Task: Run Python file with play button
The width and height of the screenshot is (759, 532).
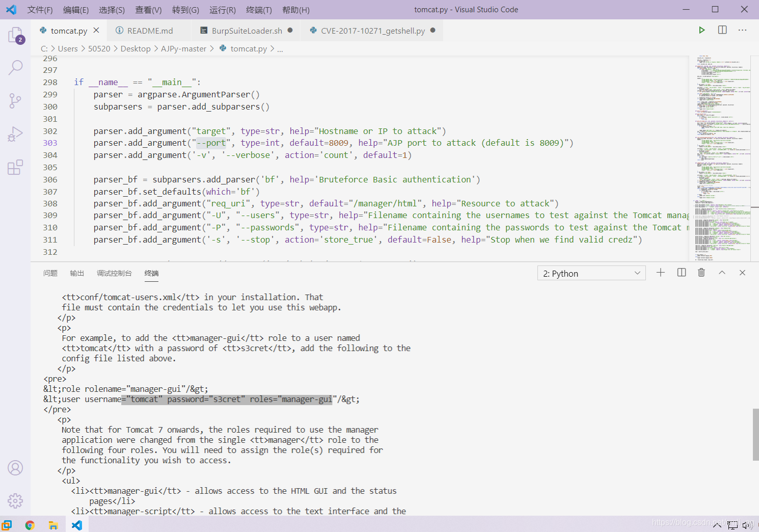Action: (x=701, y=30)
